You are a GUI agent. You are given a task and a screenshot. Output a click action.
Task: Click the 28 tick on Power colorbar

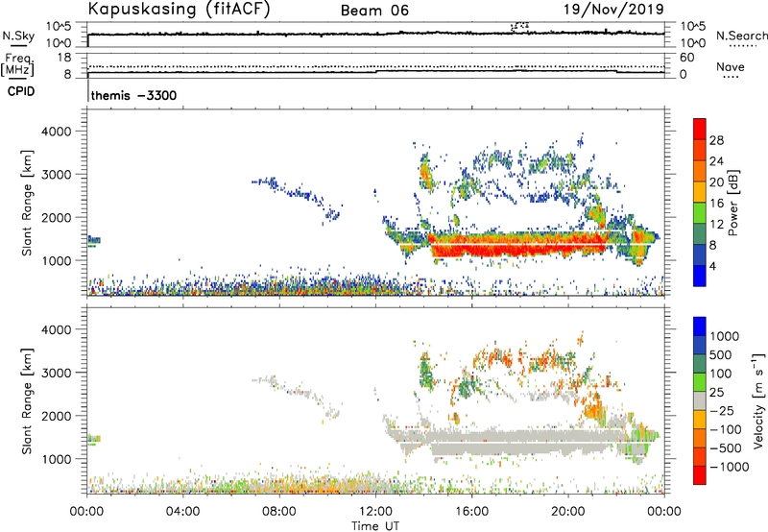click(716, 140)
